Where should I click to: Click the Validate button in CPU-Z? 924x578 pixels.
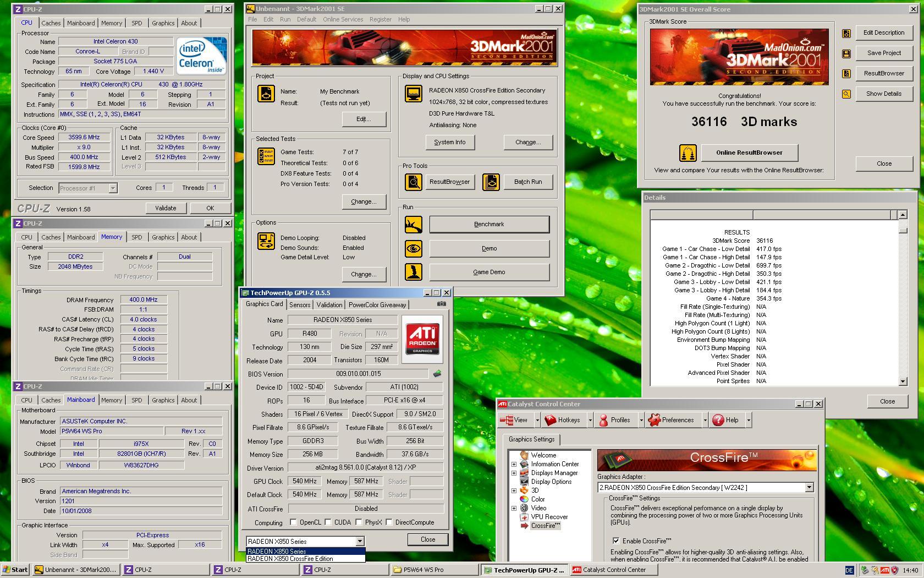click(166, 208)
